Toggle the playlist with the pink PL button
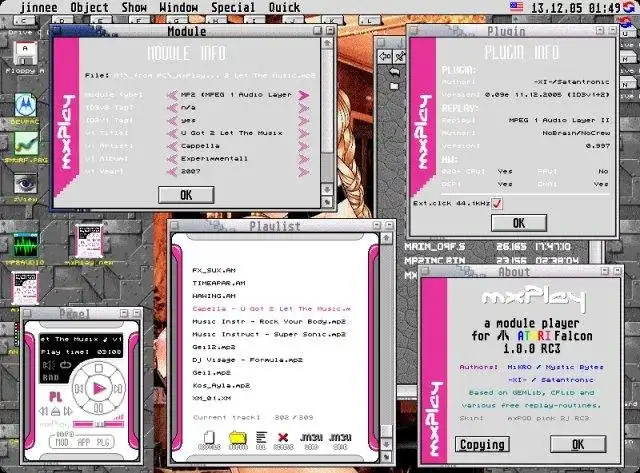Image resolution: width=640 pixels, height=473 pixels. (56, 396)
